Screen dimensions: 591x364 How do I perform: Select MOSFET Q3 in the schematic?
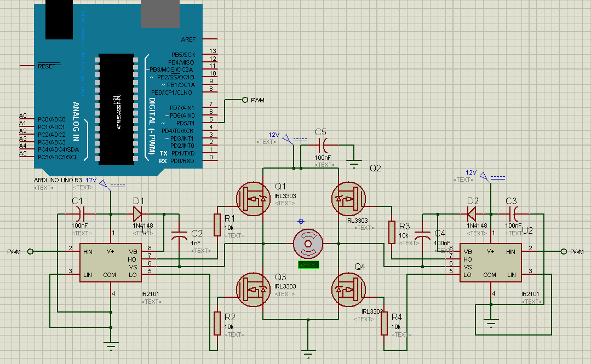[253, 290]
